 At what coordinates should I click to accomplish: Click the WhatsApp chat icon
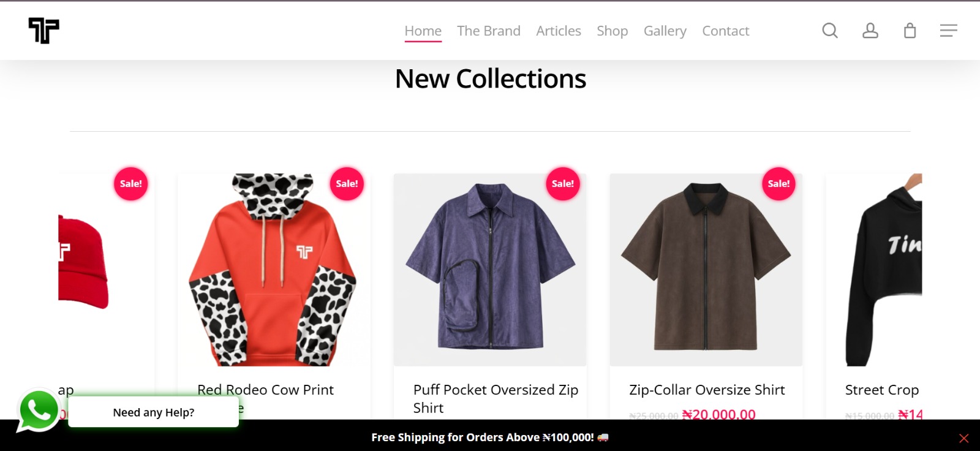pyautogui.click(x=39, y=411)
